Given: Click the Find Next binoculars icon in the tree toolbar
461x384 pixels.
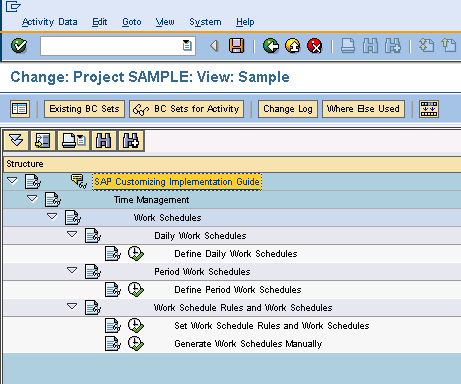Looking at the screenshot, I should pyautogui.click(x=131, y=140).
